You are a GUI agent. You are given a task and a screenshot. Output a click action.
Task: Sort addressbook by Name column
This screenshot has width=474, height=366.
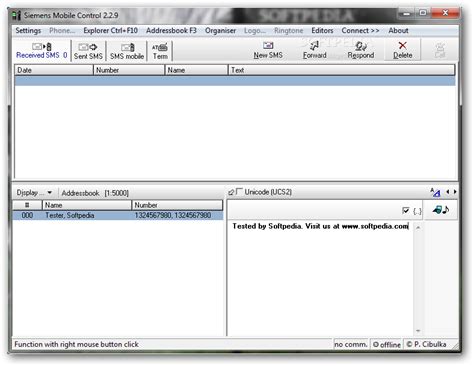coord(87,205)
